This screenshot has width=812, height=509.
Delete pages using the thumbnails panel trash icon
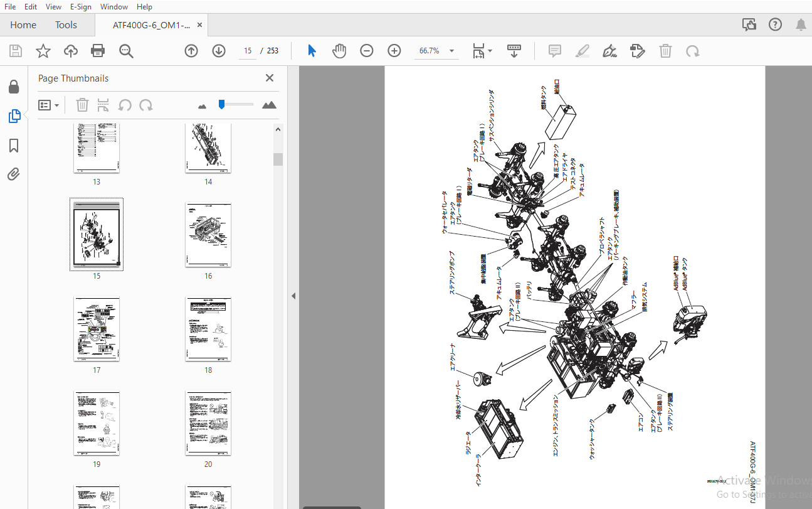click(x=82, y=105)
